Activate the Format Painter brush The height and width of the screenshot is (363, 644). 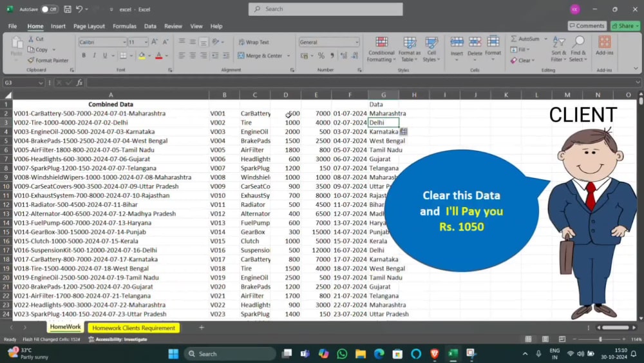coord(31,60)
